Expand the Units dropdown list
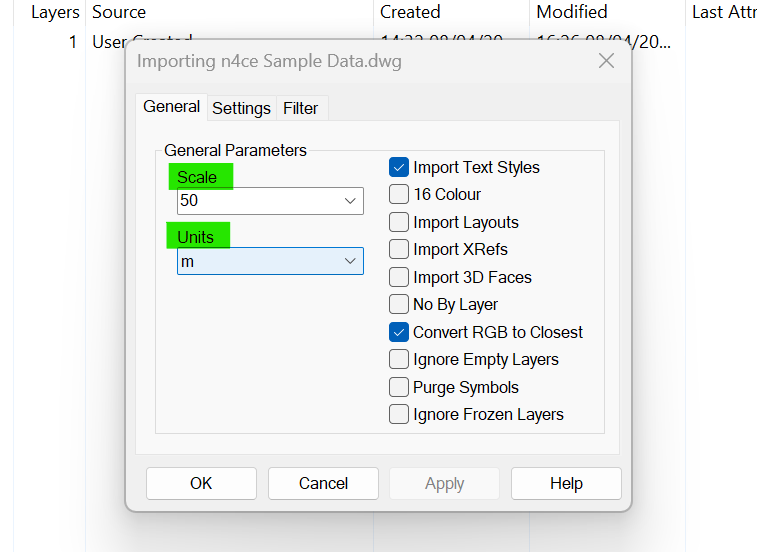 coord(350,261)
